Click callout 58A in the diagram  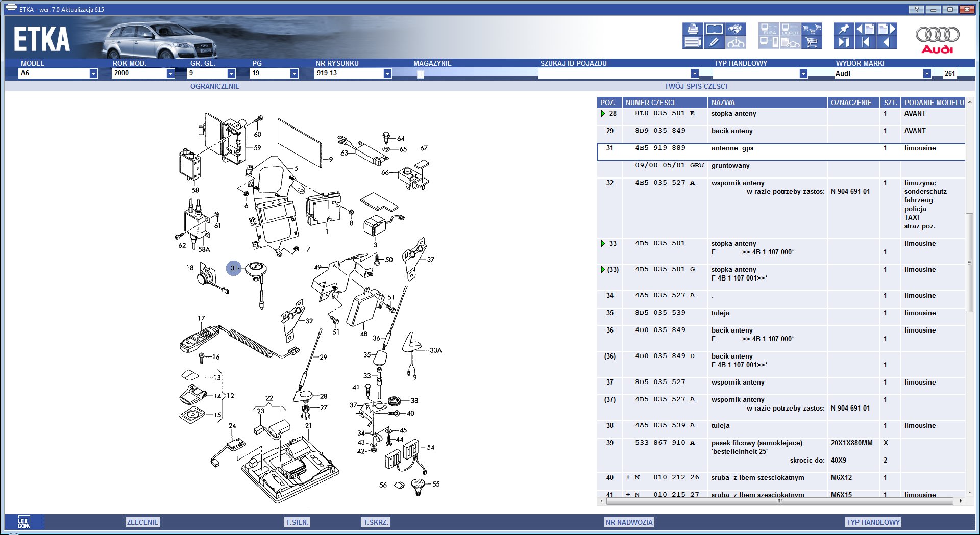click(204, 249)
